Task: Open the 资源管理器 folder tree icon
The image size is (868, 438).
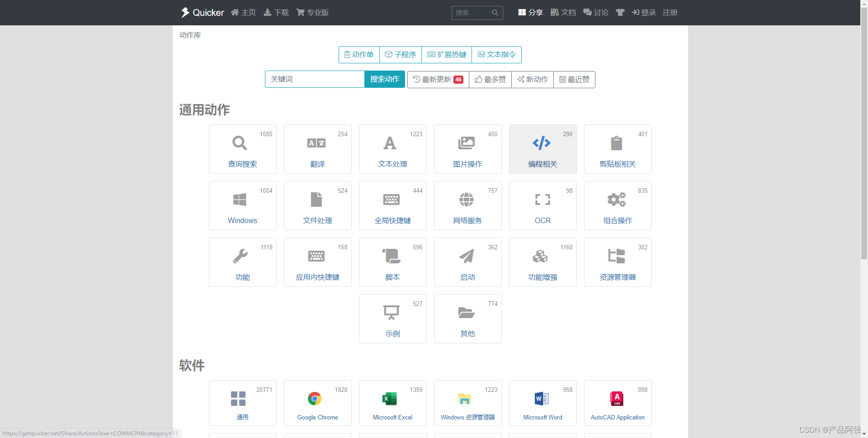Action: tap(617, 256)
